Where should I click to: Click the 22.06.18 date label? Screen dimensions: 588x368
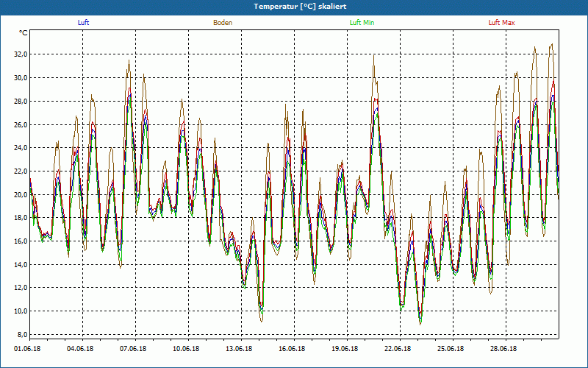click(x=398, y=349)
